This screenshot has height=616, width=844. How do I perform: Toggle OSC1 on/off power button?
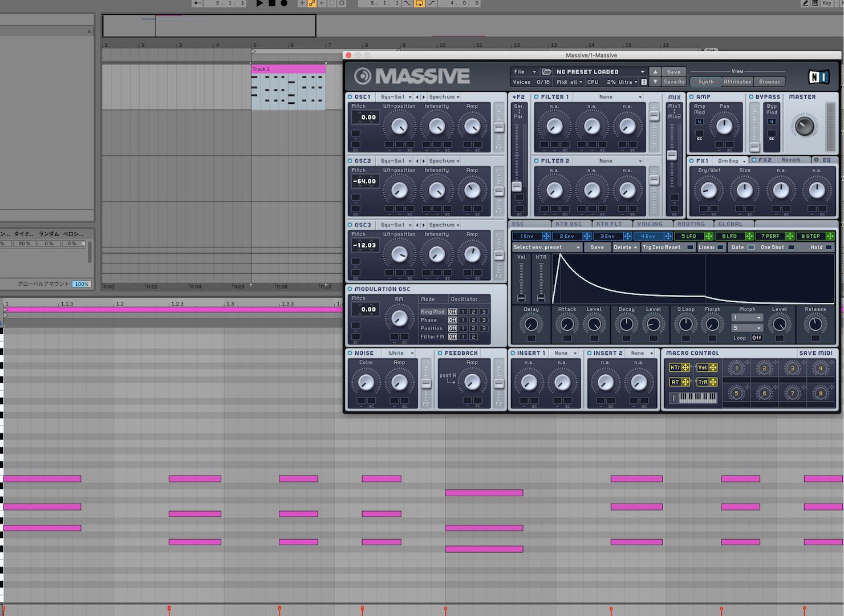350,97
